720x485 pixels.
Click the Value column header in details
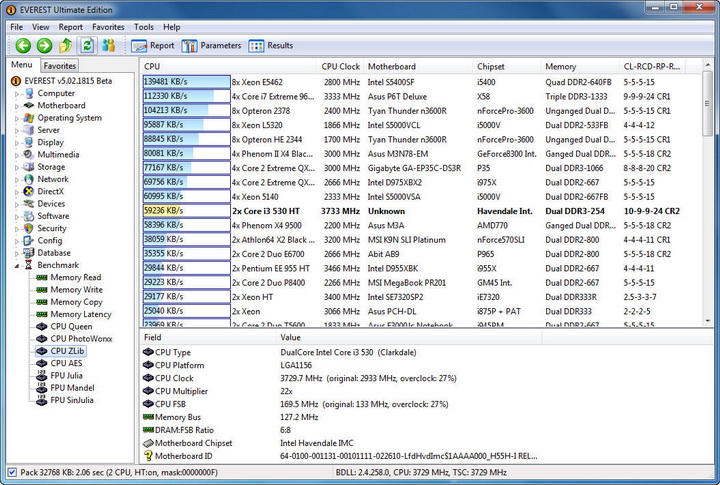coord(409,338)
